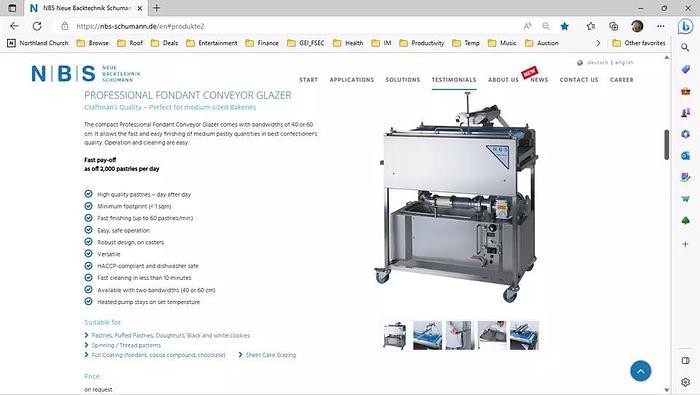
Task: Open the CONTACT US menu item
Action: point(579,80)
